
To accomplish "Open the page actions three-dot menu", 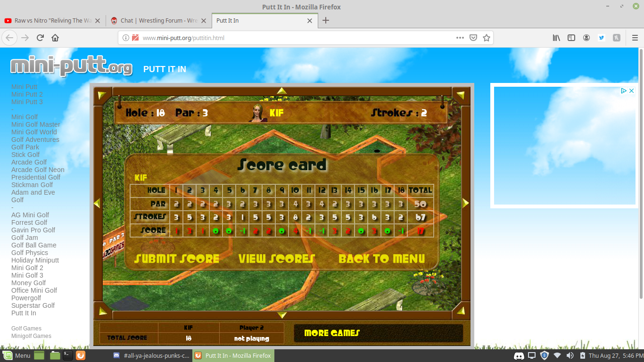I will pyautogui.click(x=460, y=38).
